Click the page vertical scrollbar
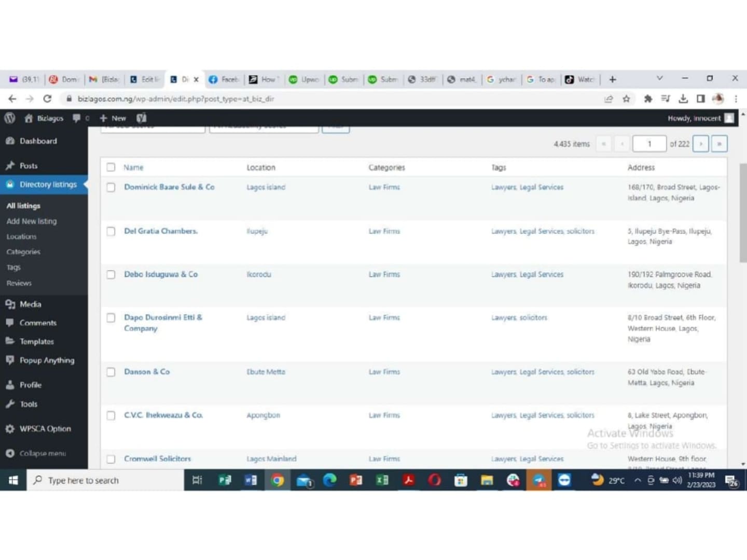The image size is (747, 560). pos(743,213)
